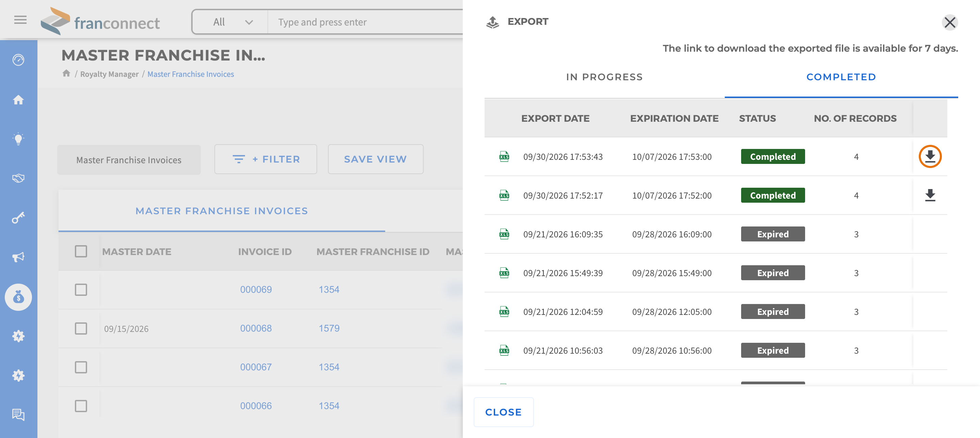Open the megaphone marketing sidebar icon
This screenshot has width=980, height=438.
coord(18,257)
